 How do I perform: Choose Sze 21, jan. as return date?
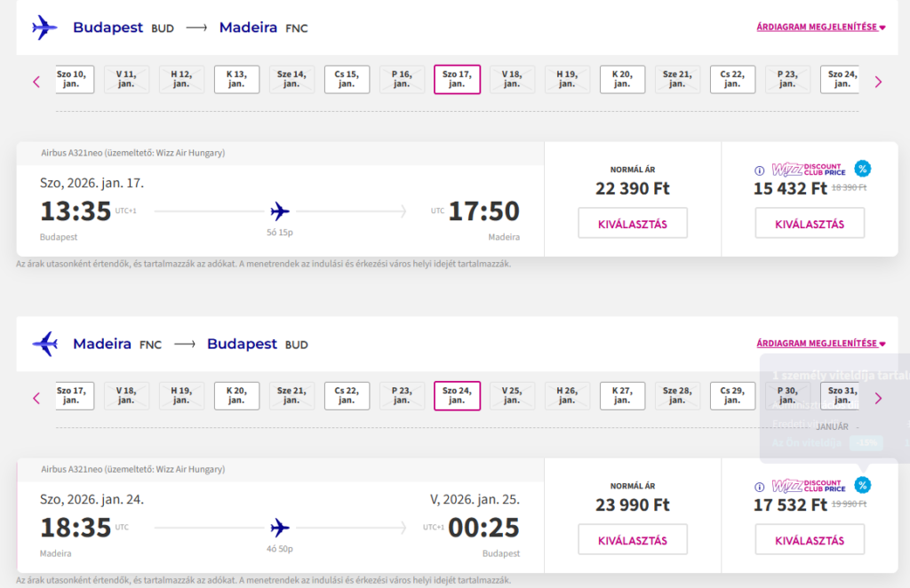(x=291, y=395)
